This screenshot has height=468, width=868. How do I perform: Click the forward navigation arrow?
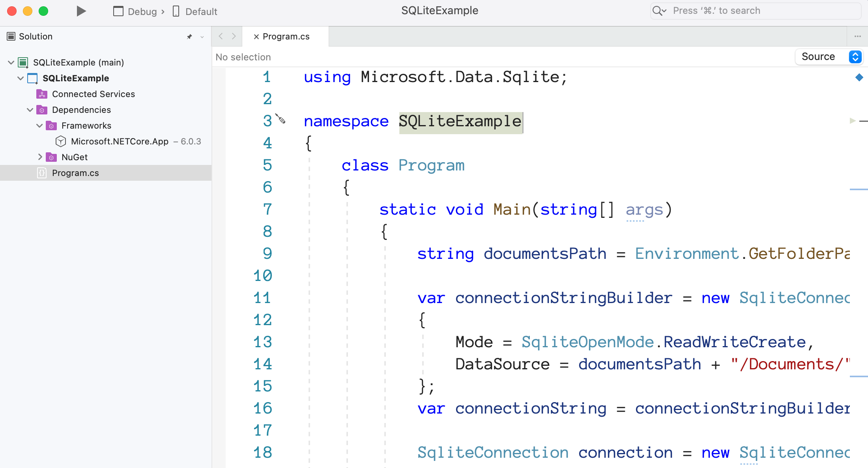click(x=234, y=36)
